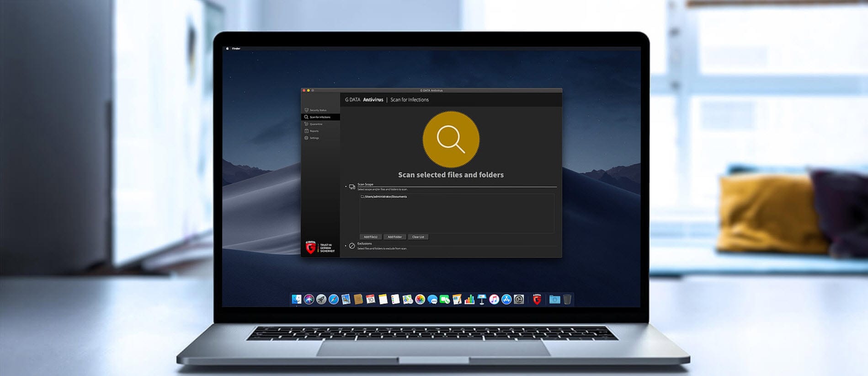Viewport: 868px width, 376px height.
Task: Open System Preferences from the dock
Action: point(519,299)
